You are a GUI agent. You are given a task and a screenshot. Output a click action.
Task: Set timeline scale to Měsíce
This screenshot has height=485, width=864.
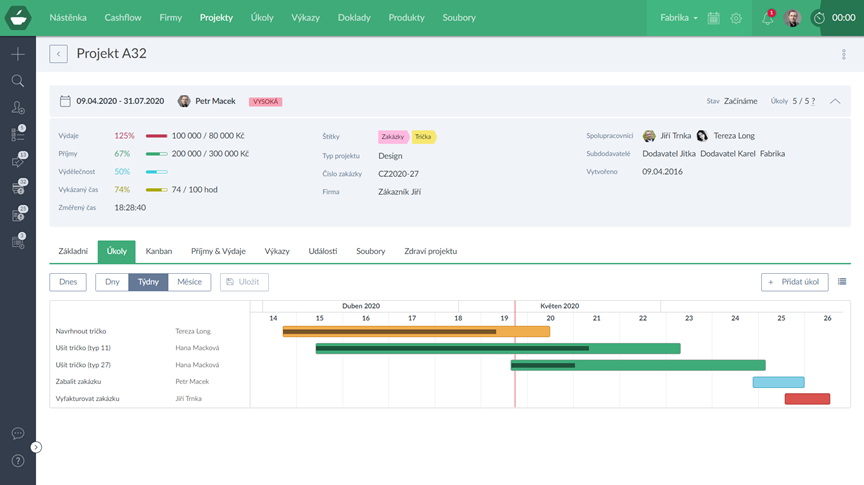pos(189,282)
